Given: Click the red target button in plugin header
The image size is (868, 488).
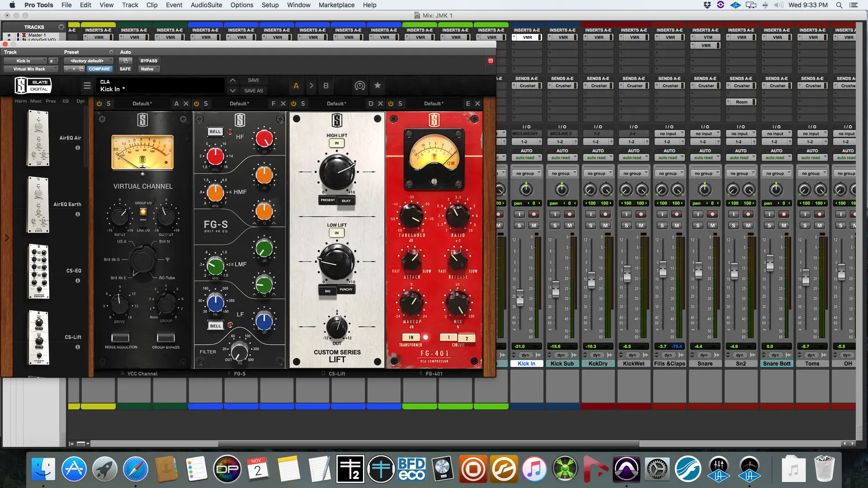Looking at the screenshot, I should point(491,61).
